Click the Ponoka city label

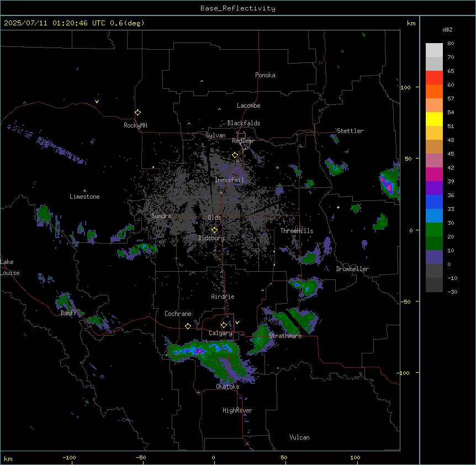(x=265, y=75)
